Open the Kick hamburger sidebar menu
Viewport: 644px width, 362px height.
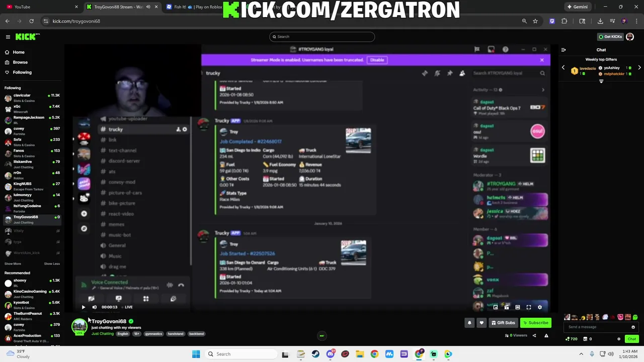click(8, 37)
